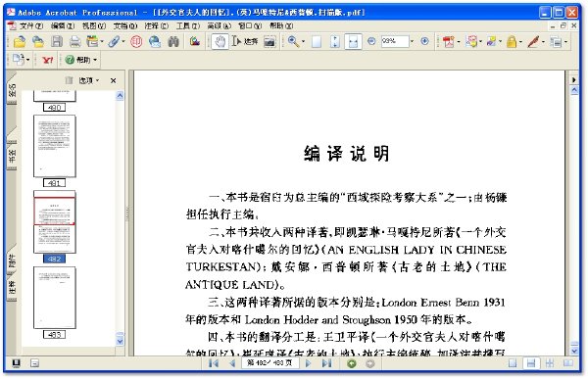588x379 pixels.
Task: Select page thumbnail 481
Action: [x=54, y=146]
